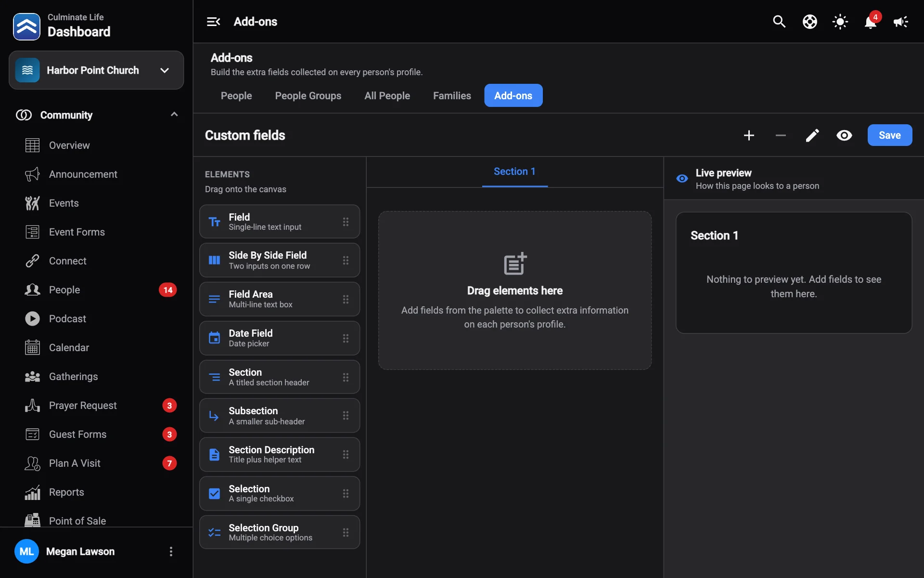
Task: Open the Podcast page
Action: (x=96, y=319)
